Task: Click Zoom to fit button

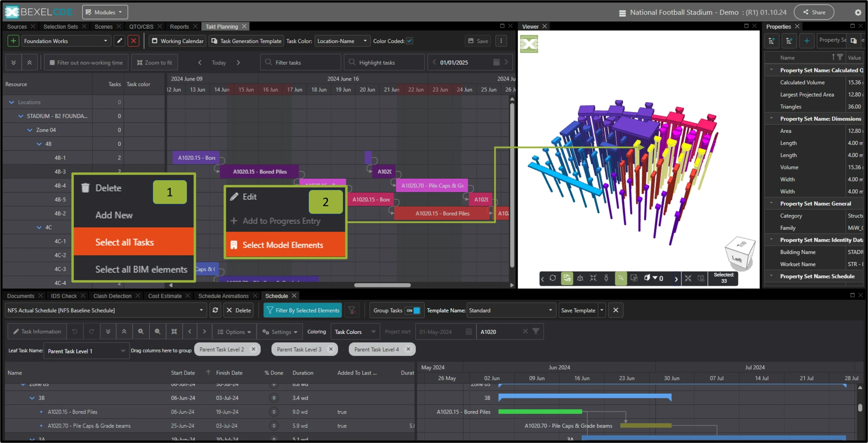Action: point(154,63)
